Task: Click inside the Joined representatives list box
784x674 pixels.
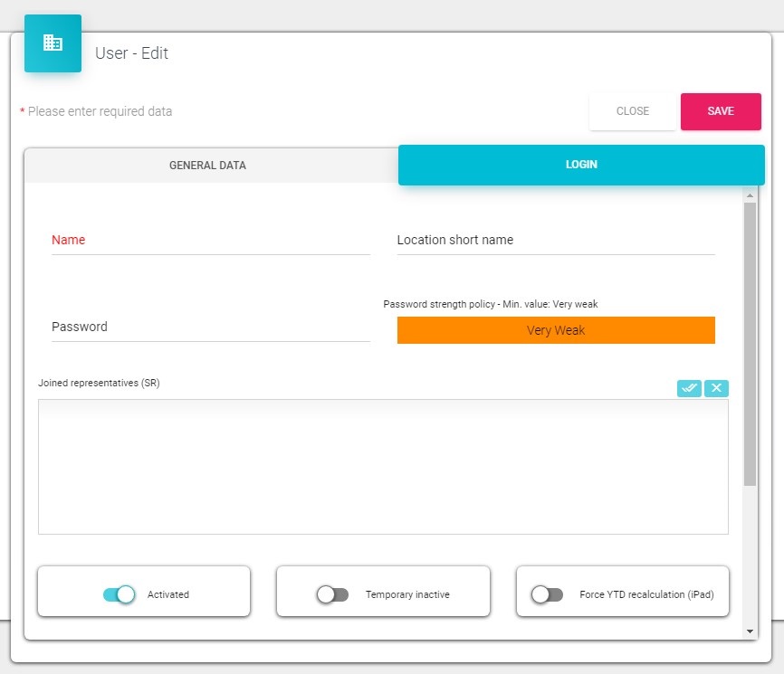Action: [383, 466]
